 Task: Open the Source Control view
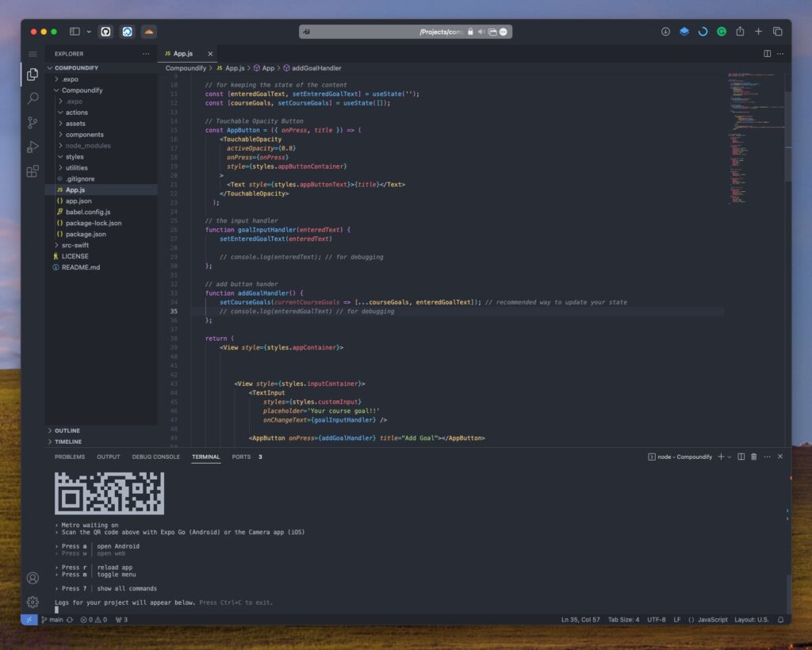pos(33,123)
